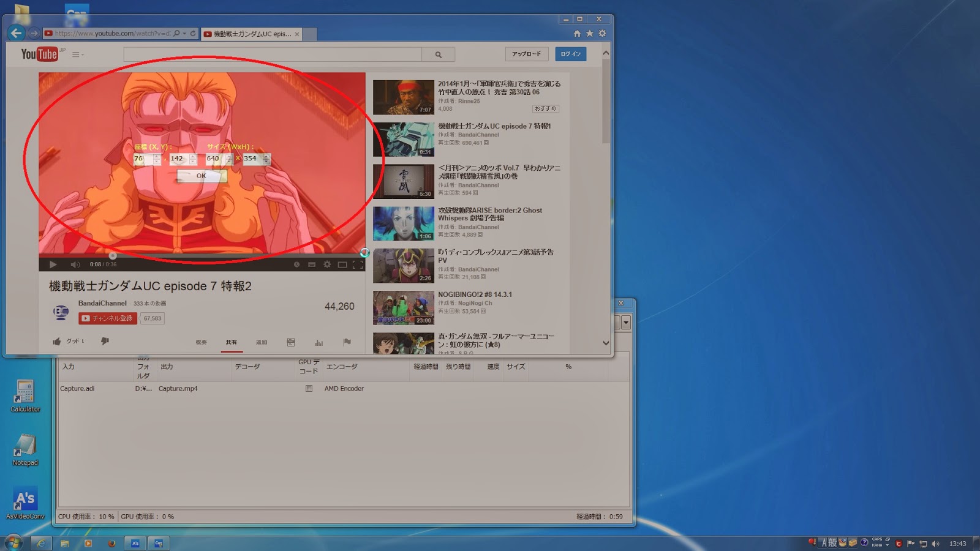Click the browser forward arrow

pyautogui.click(x=34, y=33)
